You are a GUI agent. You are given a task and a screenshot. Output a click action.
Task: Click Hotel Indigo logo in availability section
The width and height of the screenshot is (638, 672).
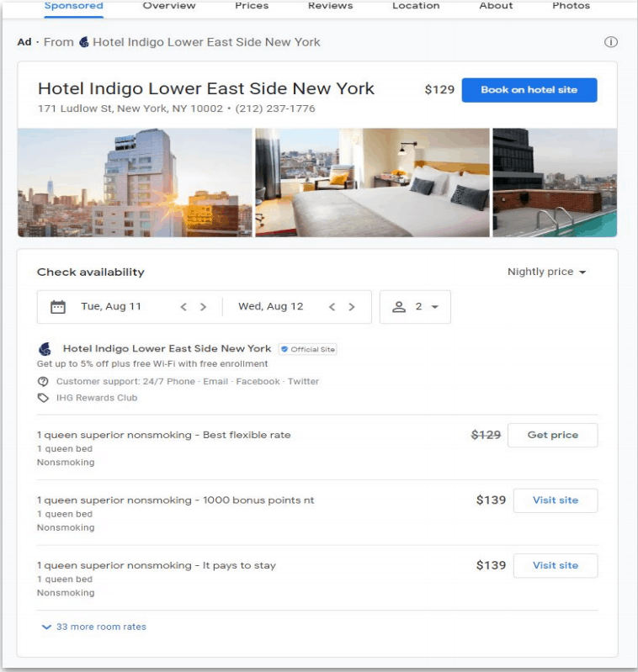(45, 349)
